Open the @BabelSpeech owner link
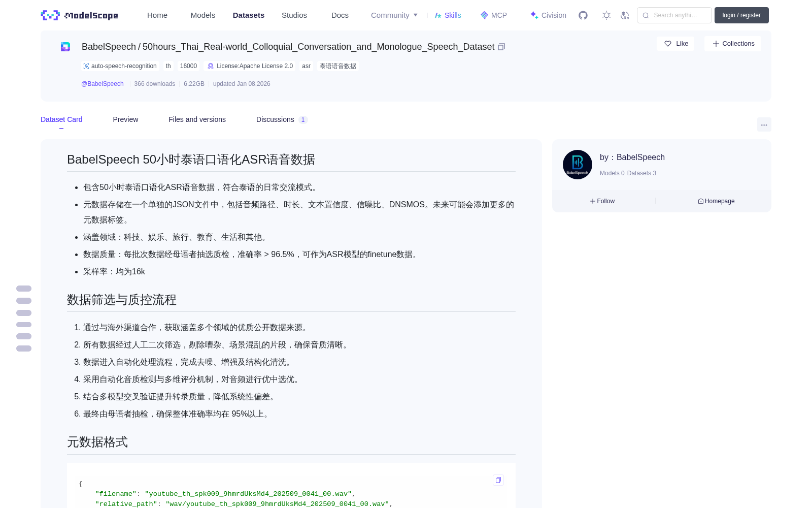Screen dimensions: 812x508 tap(103, 84)
